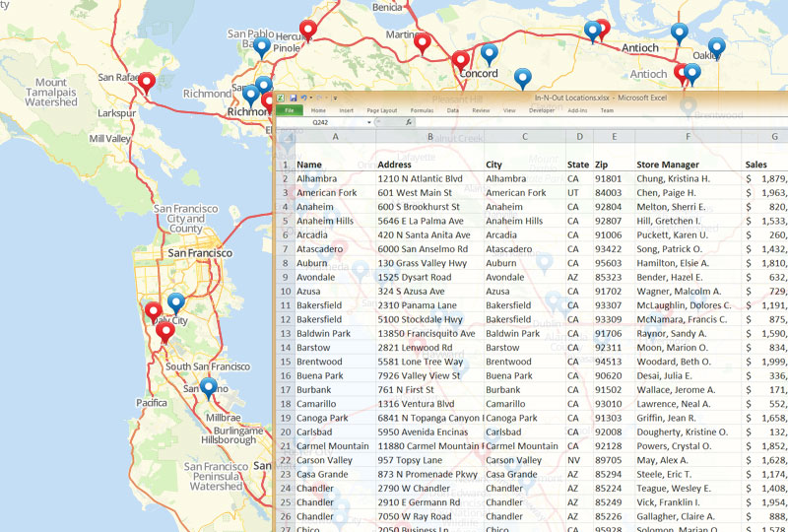Click the Name Box showing Q242
The image size is (788, 532).
(321, 122)
